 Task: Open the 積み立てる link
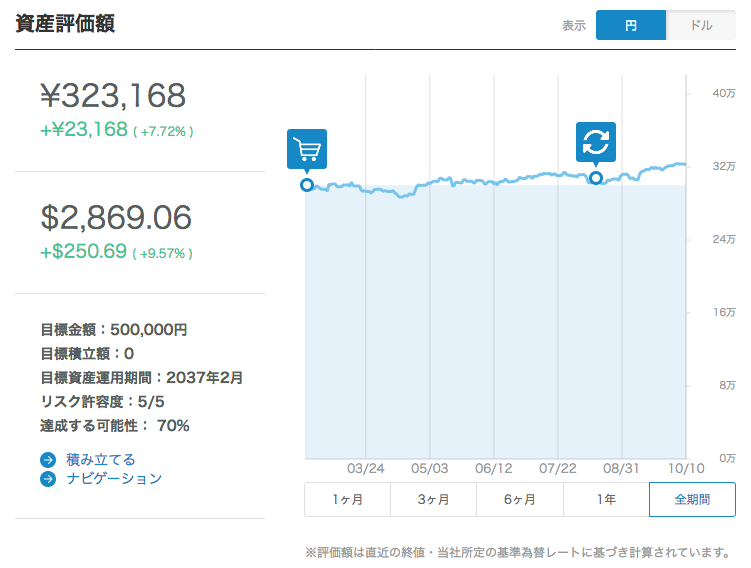[100, 460]
